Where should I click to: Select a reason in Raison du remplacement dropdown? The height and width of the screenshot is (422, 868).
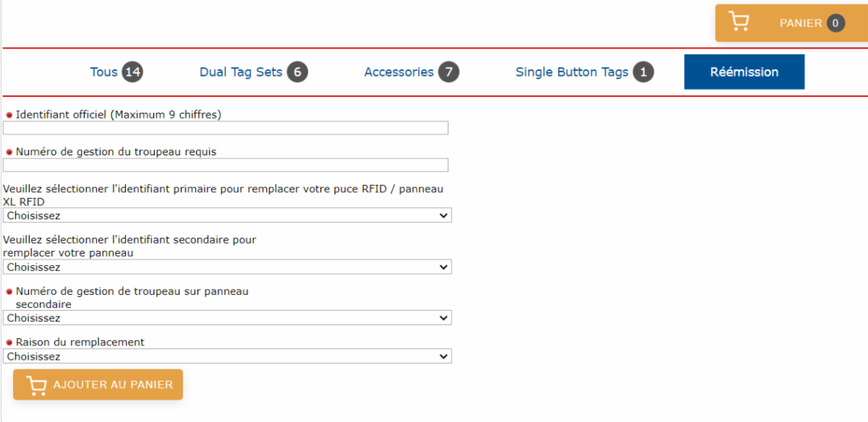[227, 356]
